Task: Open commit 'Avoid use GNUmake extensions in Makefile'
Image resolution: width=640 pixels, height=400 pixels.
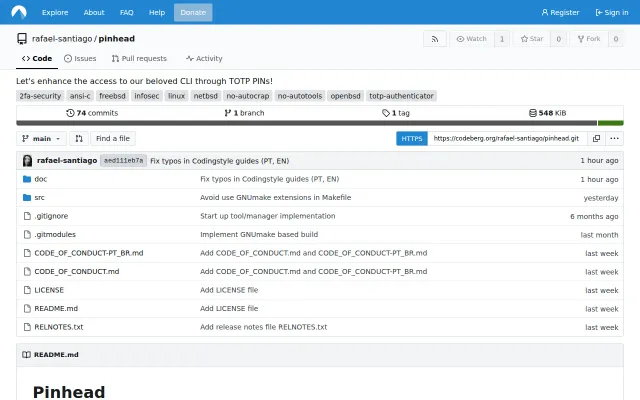Action: click(x=276, y=198)
